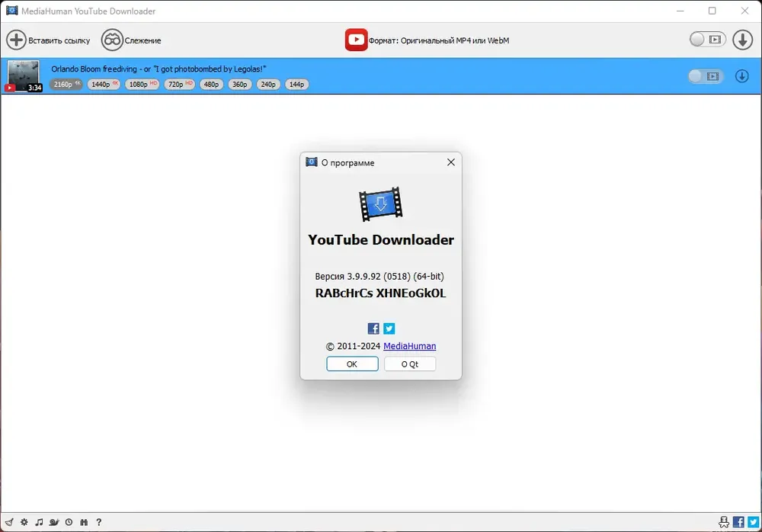Click license name 'RABcHrCs XHNEoGkOL'
762x532 pixels.
coord(380,293)
